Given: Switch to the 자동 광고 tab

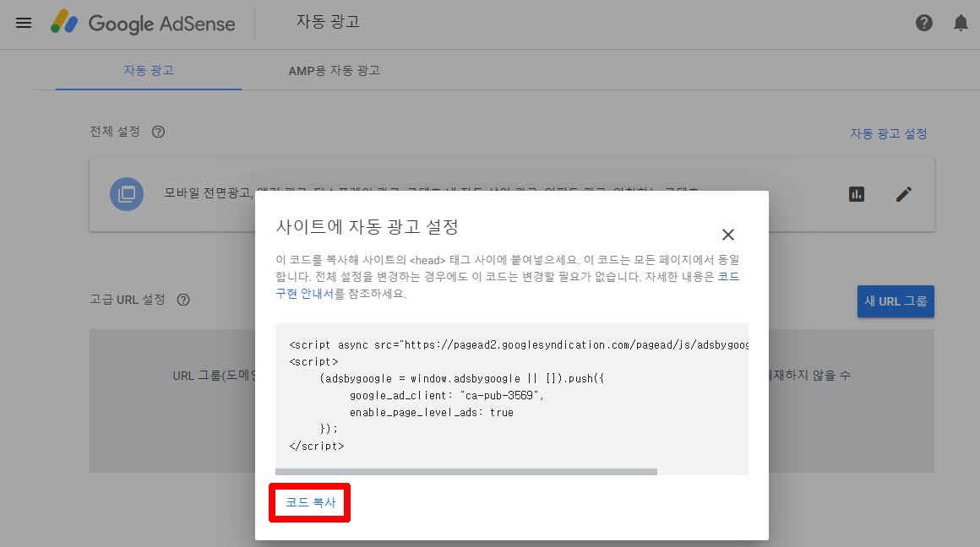Looking at the screenshot, I should (149, 71).
